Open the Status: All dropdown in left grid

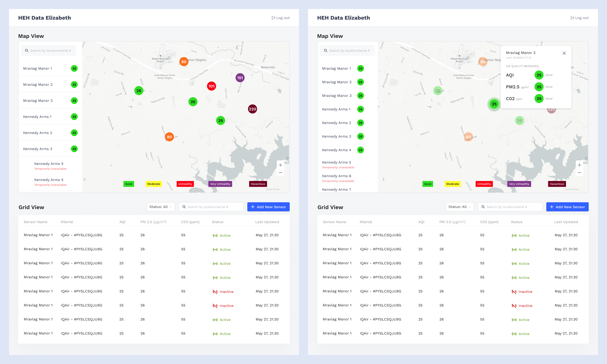coord(161,207)
